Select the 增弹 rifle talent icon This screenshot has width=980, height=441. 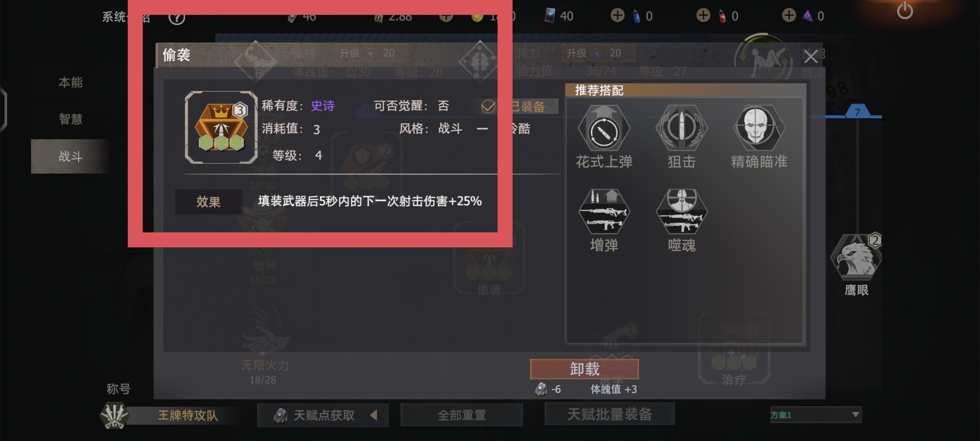[604, 212]
